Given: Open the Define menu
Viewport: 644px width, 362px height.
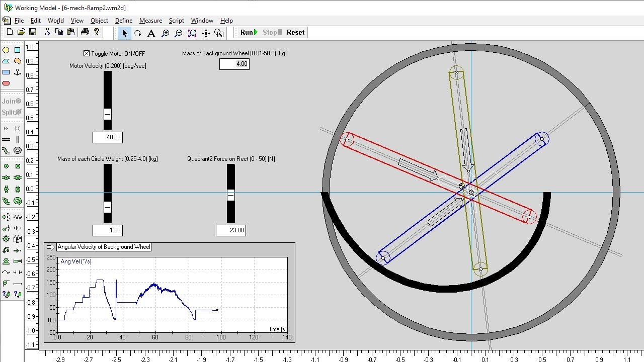Looking at the screenshot, I should [124, 21].
